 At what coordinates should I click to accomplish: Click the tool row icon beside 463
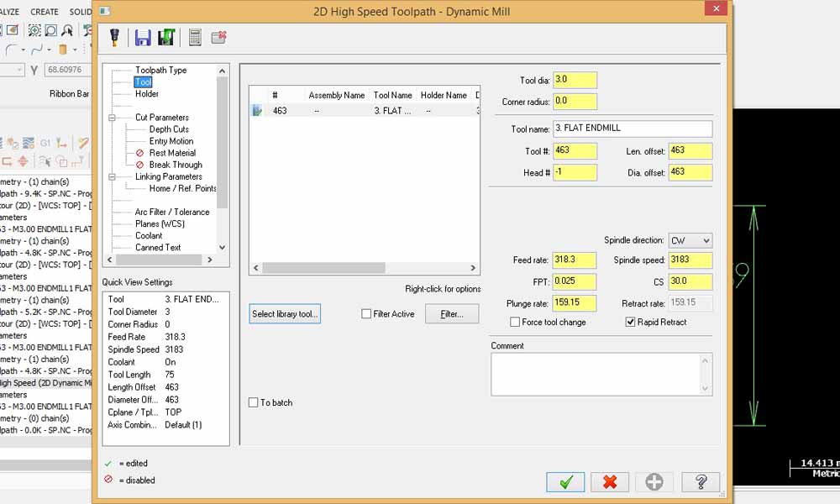pos(257,110)
